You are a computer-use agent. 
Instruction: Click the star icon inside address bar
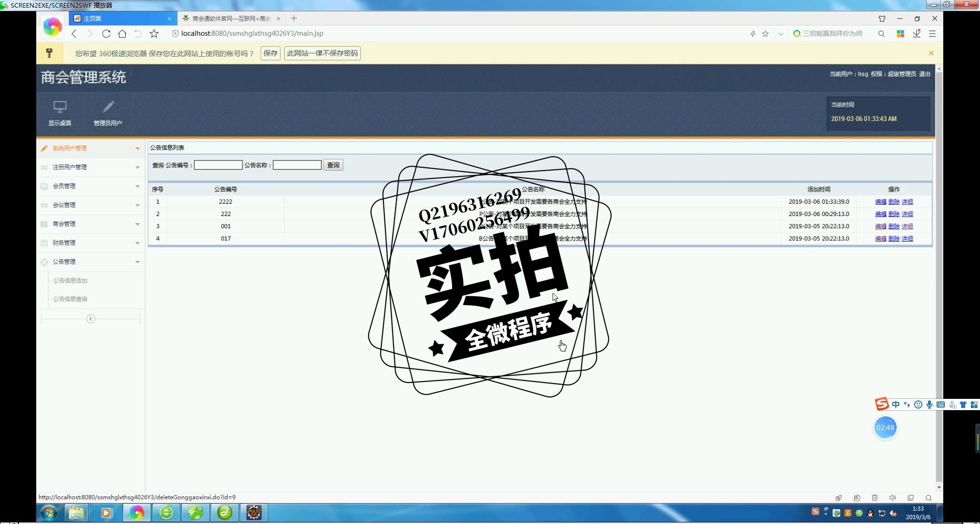coord(765,34)
